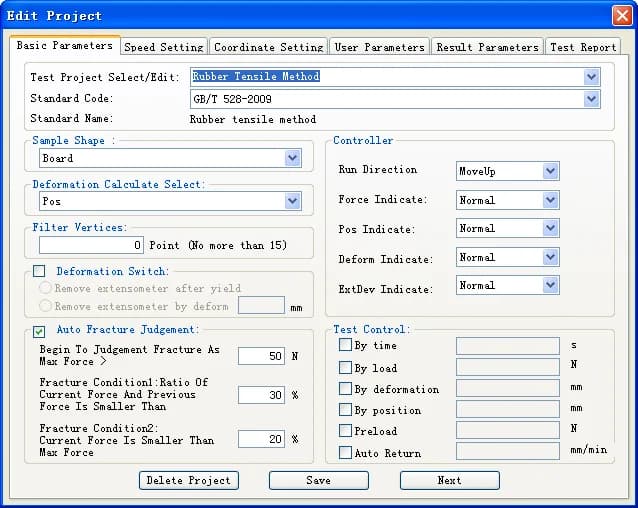Enable the Auto Return checkbox
The width and height of the screenshot is (638, 508).
(345, 452)
